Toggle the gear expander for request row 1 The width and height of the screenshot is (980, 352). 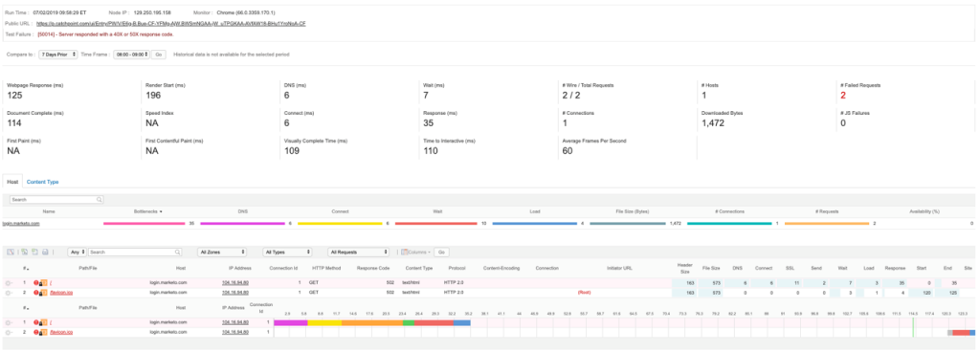(8, 283)
